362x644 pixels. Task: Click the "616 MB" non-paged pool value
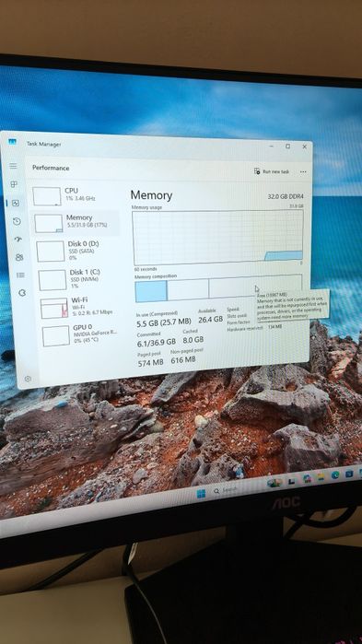pos(183,360)
